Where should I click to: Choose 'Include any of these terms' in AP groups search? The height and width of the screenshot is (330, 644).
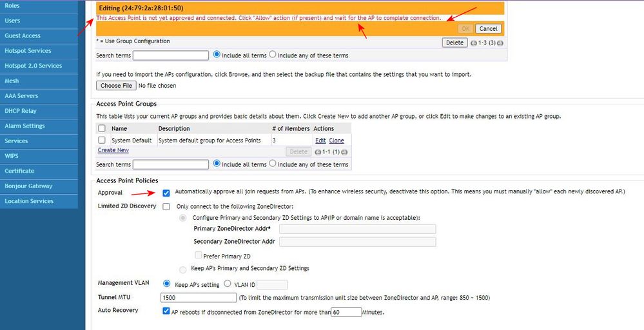(272, 164)
